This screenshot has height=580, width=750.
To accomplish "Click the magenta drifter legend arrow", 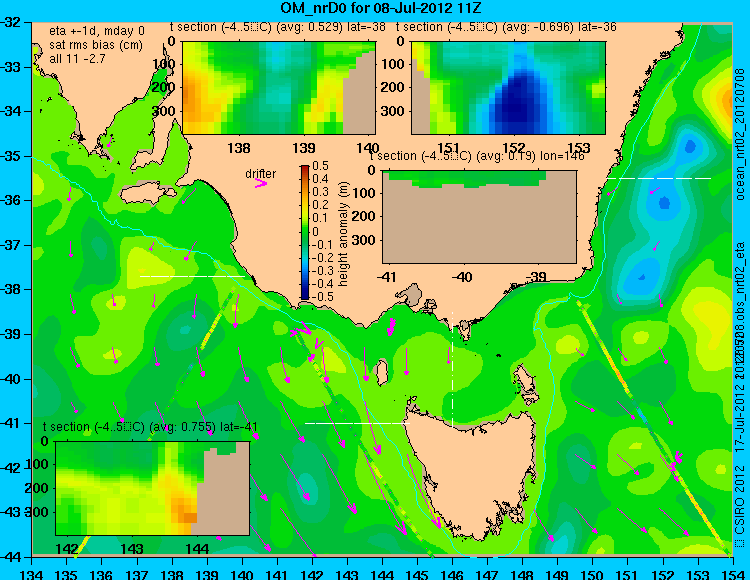I will (x=261, y=183).
